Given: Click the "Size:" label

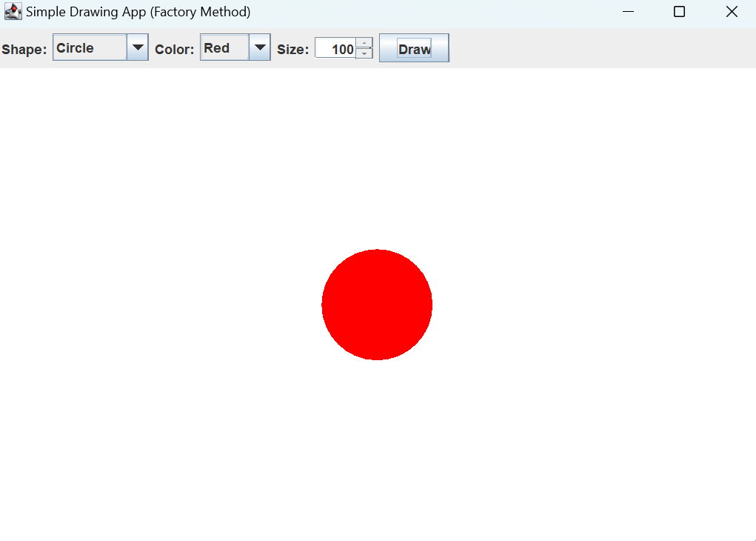Looking at the screenshot, I should (292, 49).
